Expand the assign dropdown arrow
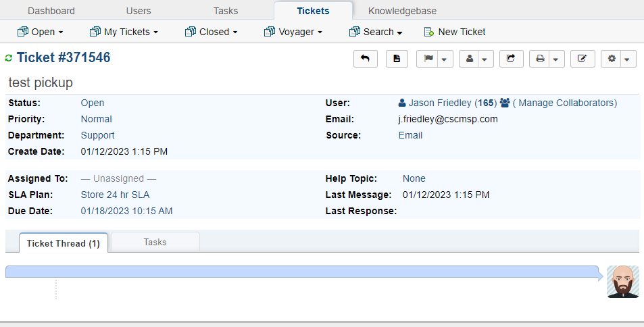 click(485, 59)
